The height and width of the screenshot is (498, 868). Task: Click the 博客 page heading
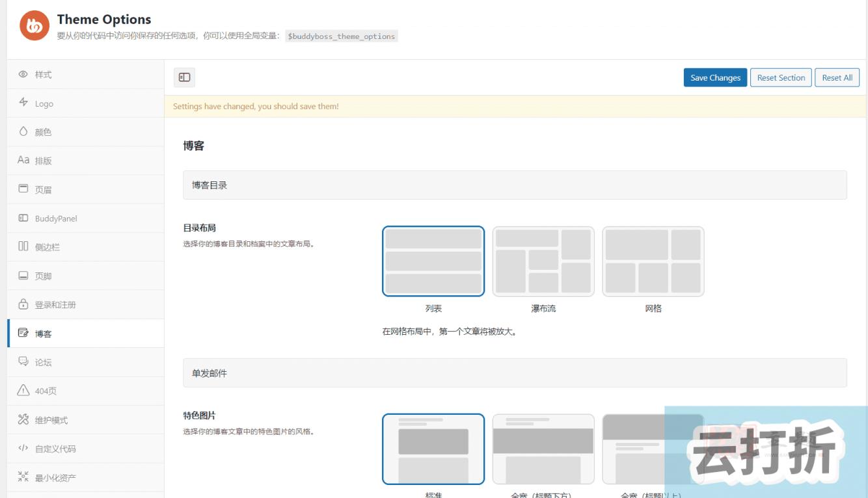pyautogui.click(x=194, y=146)
